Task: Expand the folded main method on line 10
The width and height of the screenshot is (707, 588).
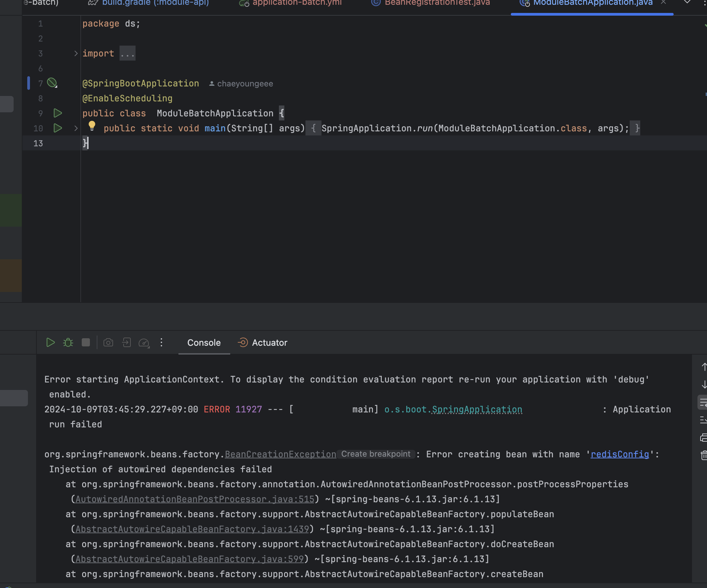Action: click(x=76, y=128)
